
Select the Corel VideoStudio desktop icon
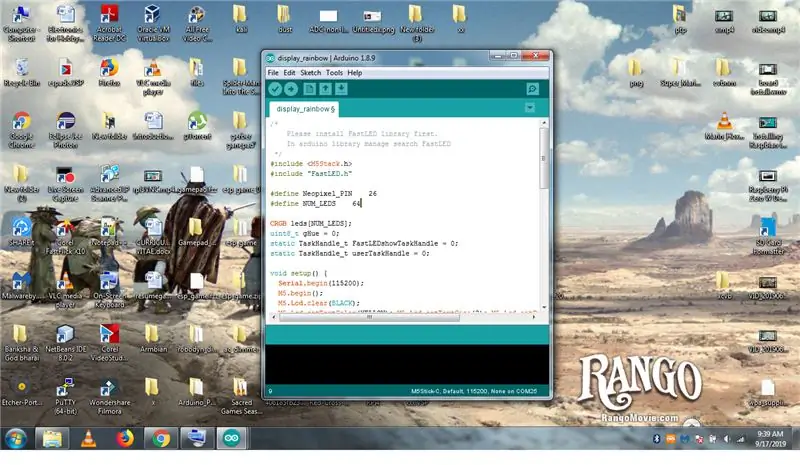click(109, 342)
